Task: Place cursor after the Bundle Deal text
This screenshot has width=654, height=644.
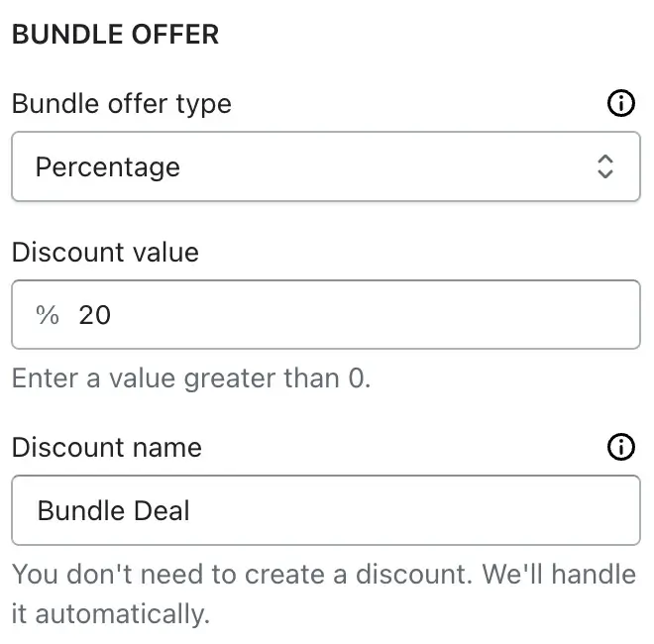Action: coord(191,510)
